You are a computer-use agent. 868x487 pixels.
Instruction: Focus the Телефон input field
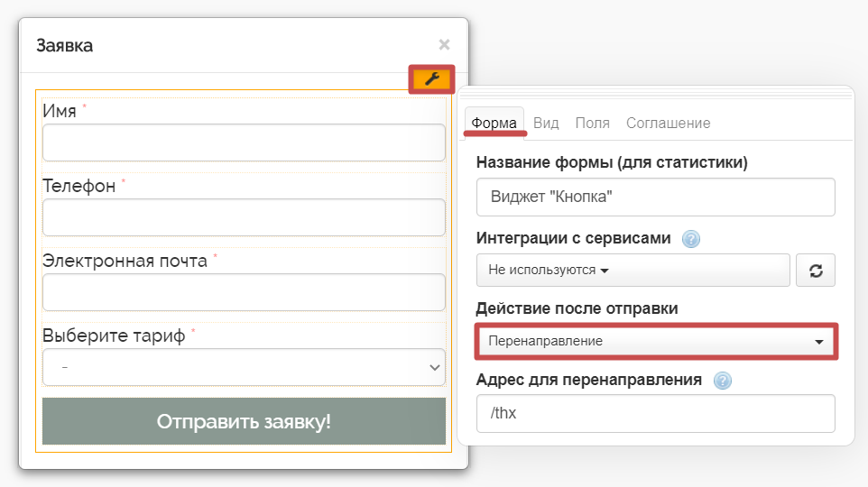pyautogui.click(x=244, y=217)
